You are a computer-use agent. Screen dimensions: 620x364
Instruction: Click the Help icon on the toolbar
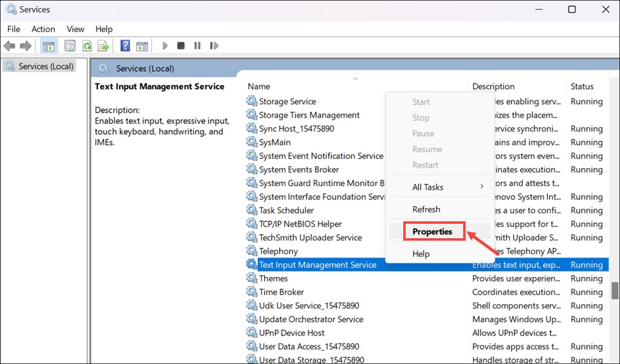125,45
